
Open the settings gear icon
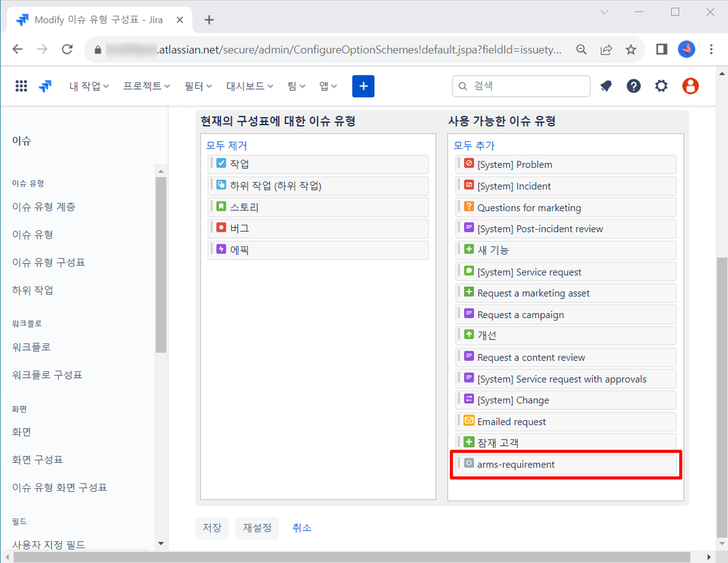(661, 86)
